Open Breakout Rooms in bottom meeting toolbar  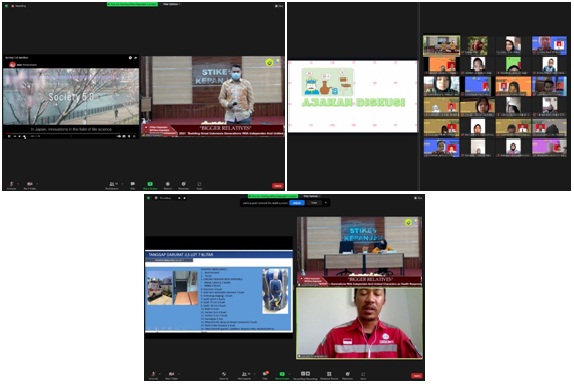(x=329, y=374)
